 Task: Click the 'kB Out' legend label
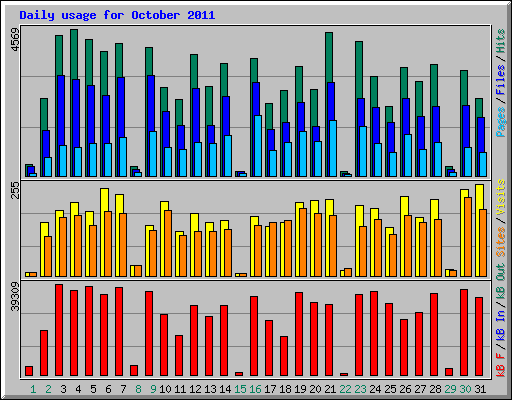[x=501, y=284]
